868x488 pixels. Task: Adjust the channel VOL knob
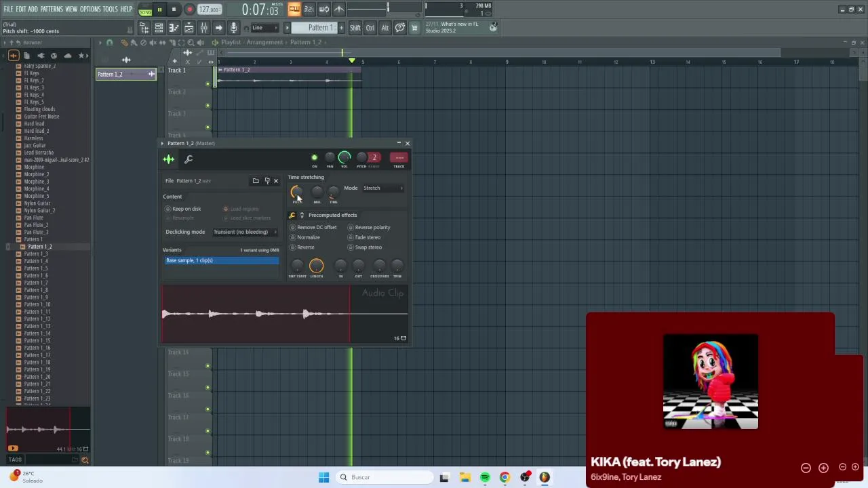tap(344, 158)
